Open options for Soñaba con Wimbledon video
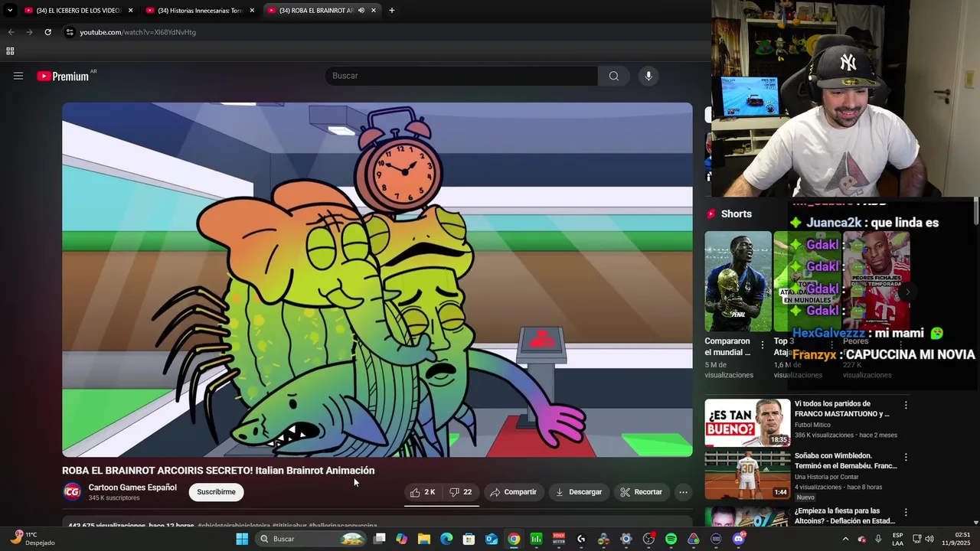 (x=906, y=458)
